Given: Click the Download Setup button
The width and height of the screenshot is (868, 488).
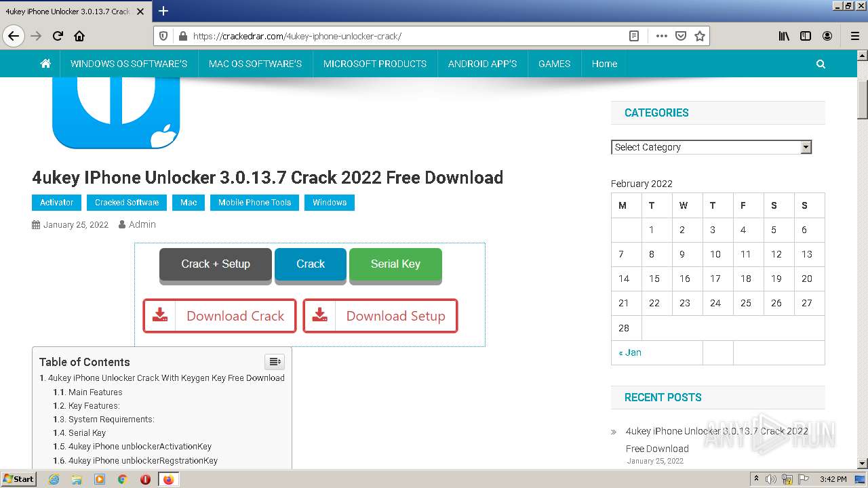Looking at the screenshot, I should [x=380, y=316].
